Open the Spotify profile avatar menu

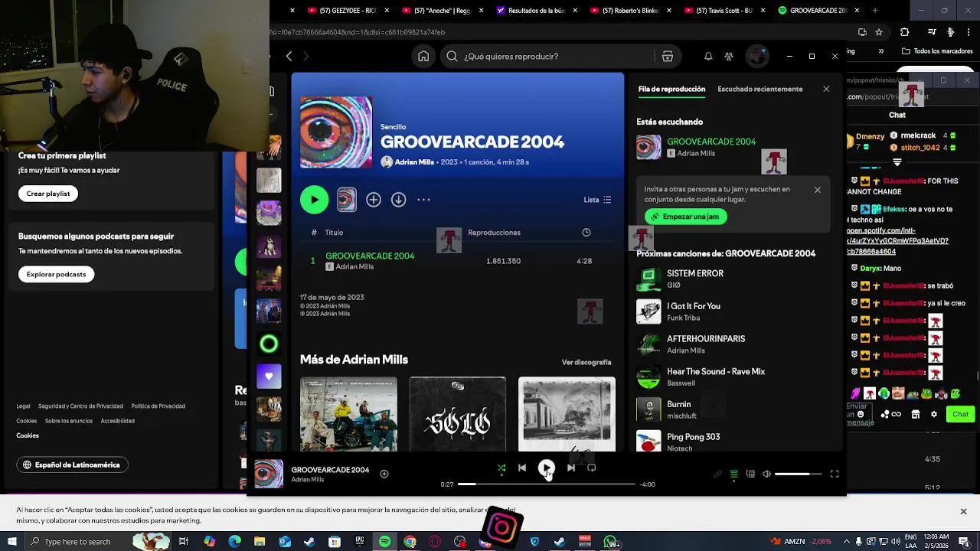[x=757, y=56]
